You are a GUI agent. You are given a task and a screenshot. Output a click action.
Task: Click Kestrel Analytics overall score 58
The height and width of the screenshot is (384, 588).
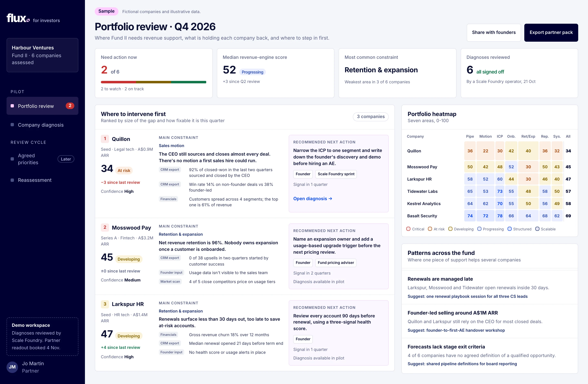[x=568, y=204]
